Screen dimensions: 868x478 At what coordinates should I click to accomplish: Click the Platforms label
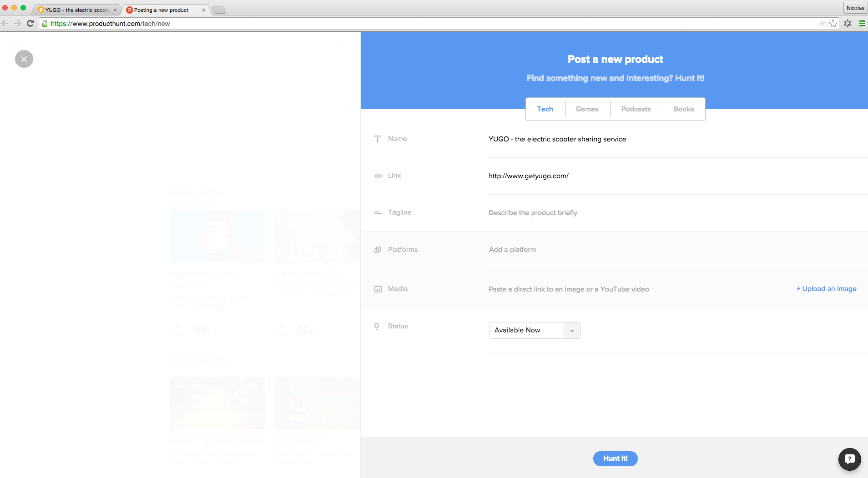[403, 250]
